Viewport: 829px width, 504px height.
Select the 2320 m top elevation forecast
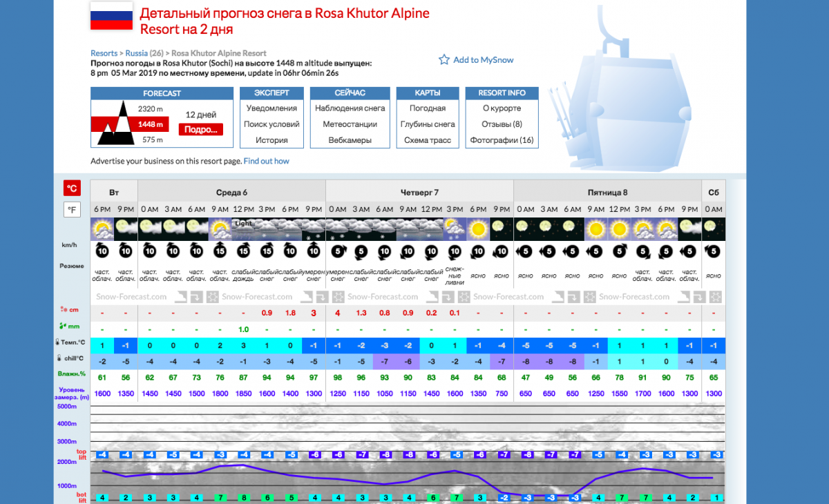click(x=151, y=109)
